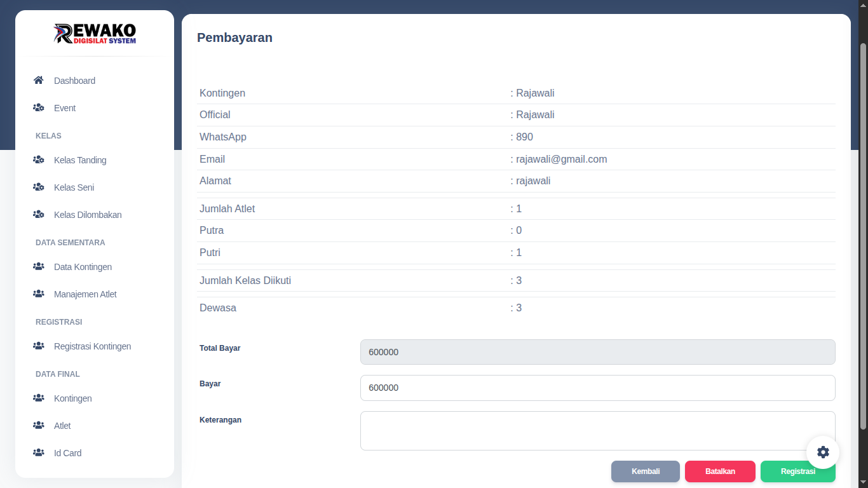Open Kelas Dilombakan menu item
Image resolution: width=868 pixels, height=488 pixels.
(x=88, y=215)
